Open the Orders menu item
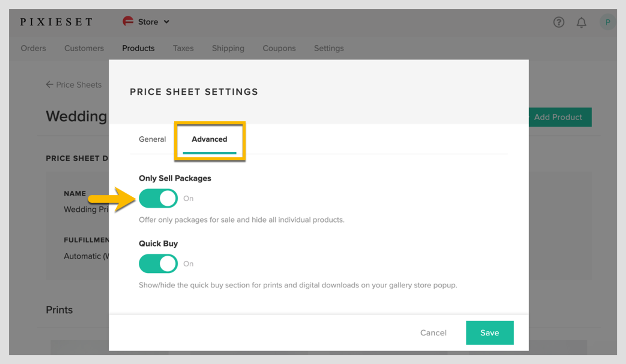Viewport: 626px width, 364px height. tap(33, 48)
